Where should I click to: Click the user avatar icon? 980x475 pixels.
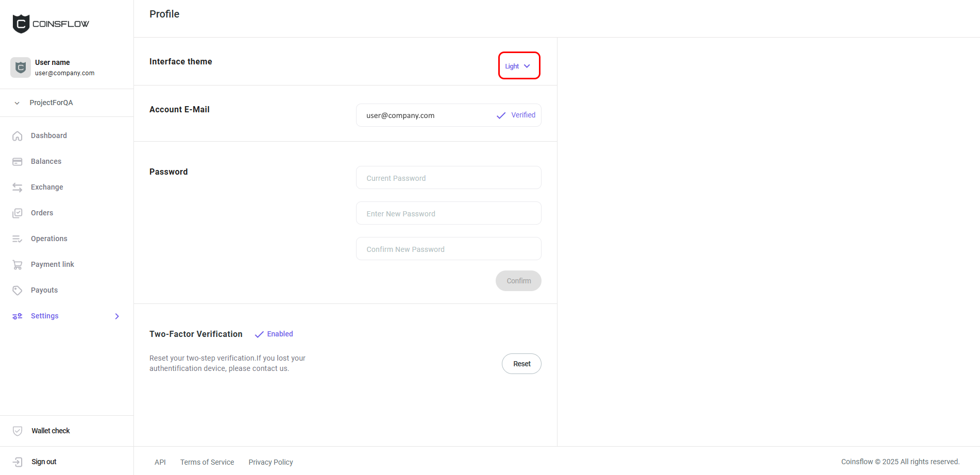21,67
